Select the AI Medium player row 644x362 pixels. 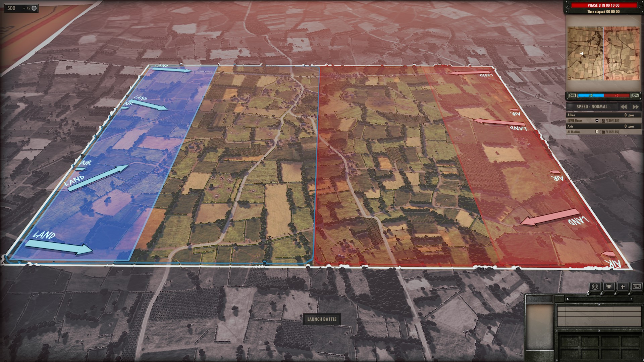pos(603,132)
